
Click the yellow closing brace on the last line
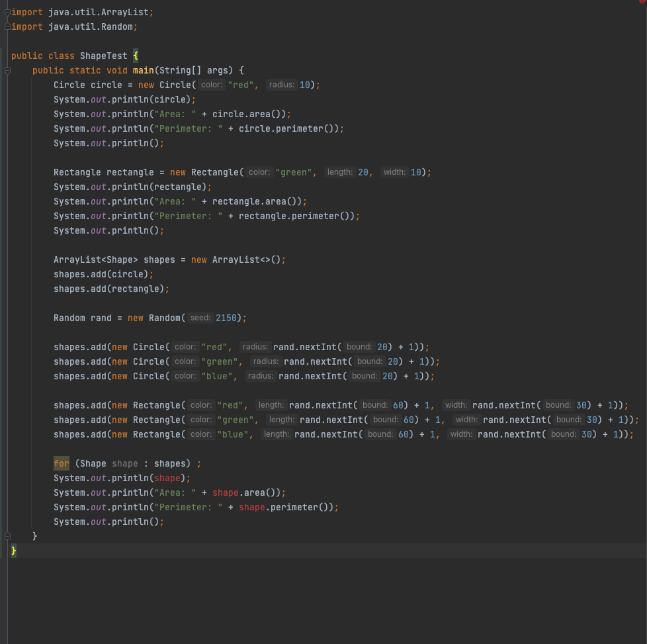click(14, 551)
